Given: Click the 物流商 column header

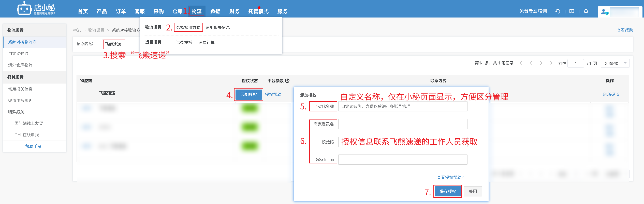Looking at the screenshot, I should coord(86,81).
